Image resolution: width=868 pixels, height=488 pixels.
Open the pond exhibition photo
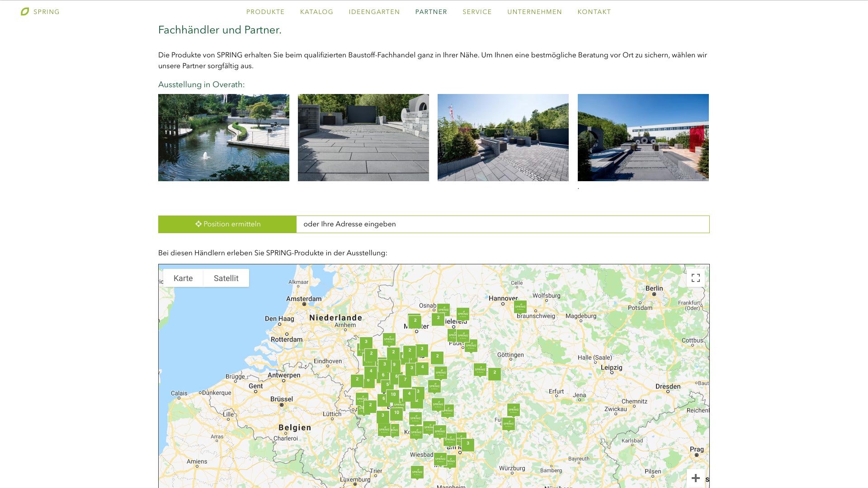[224, 137]
